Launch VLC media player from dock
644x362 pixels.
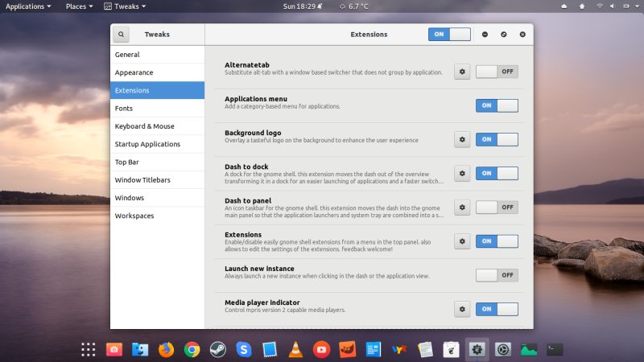pyautogui.click(x=295, y=350)
